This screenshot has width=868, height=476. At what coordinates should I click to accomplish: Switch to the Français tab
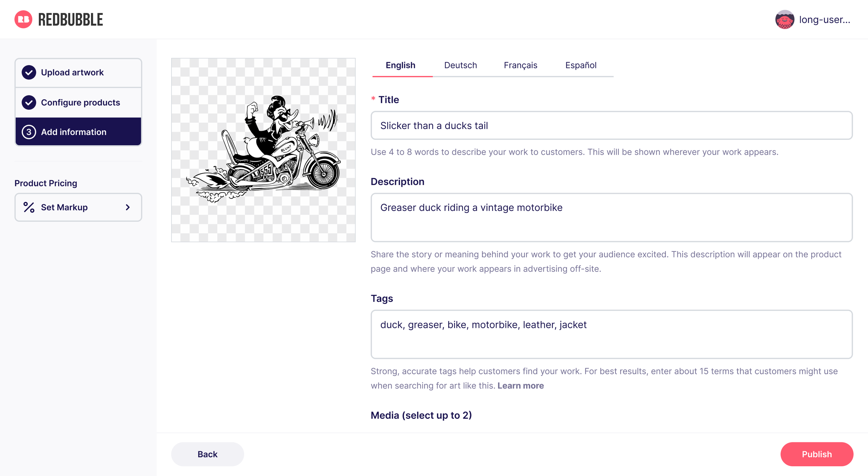pyautogui.click(x=520, y=65)
